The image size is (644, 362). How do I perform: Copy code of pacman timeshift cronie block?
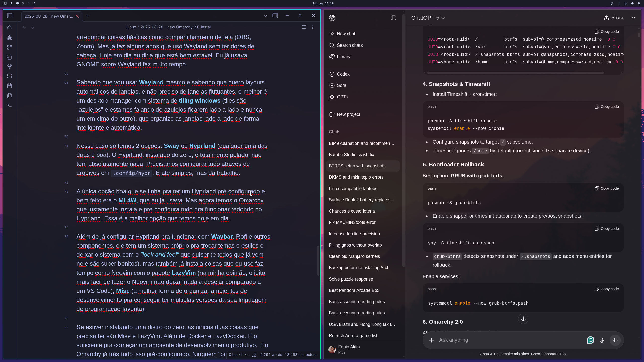click(607, 107)
